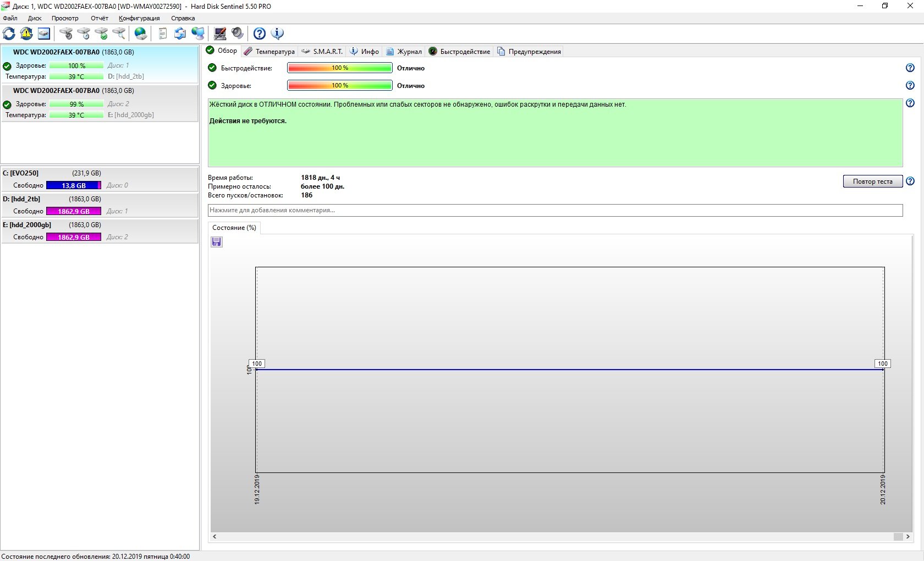Click the send e-mail envelope toolbar icon
924x561 pixels.
coord(180,34)
